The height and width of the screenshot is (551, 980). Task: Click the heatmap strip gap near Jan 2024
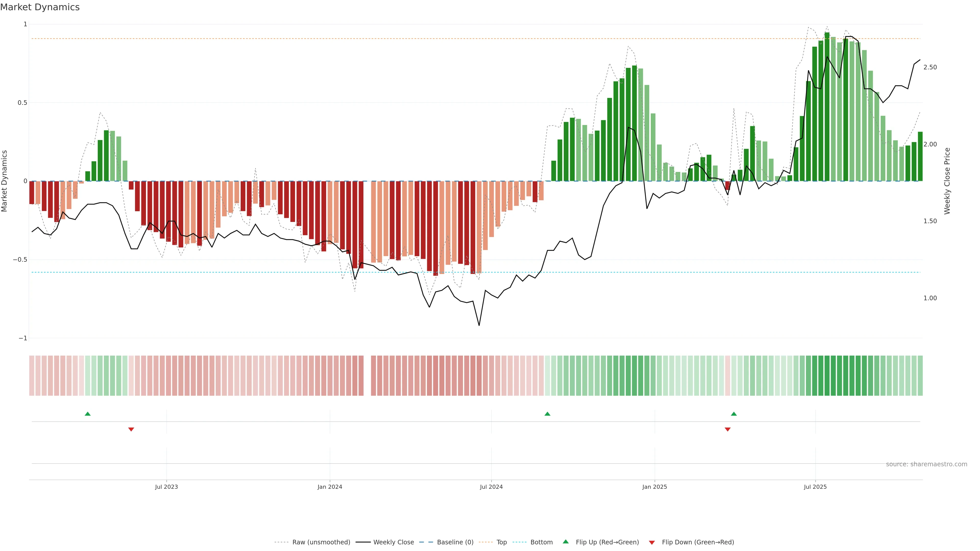pos(367,375)
